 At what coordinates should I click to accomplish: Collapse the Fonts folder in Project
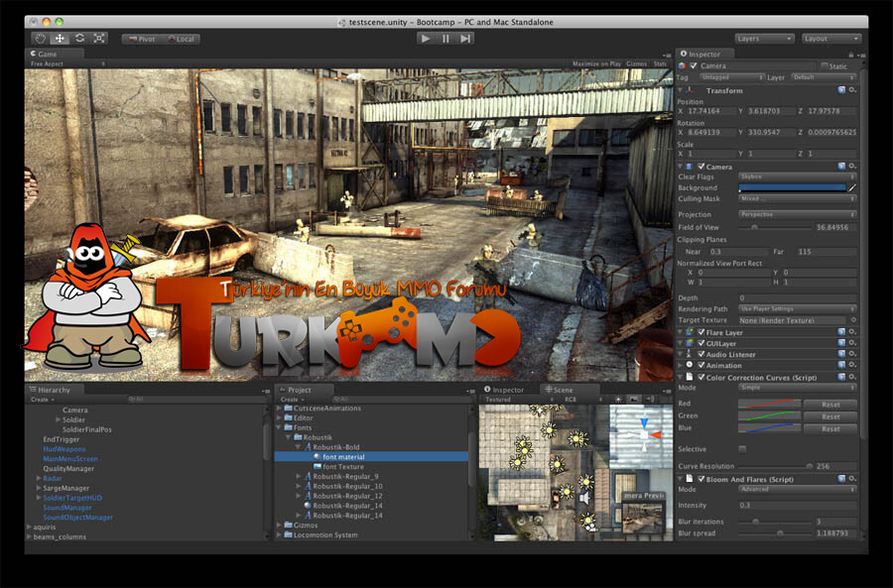pyautogui.click(x=279, y=427)
